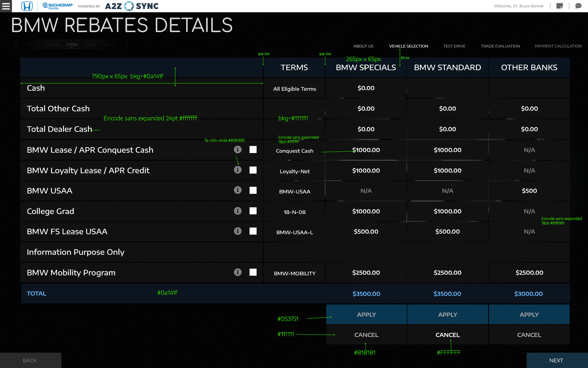Show info for BMW Lease / APR Conquest Cash
This screenshot has height=368, width=588.
pos(238,150)
